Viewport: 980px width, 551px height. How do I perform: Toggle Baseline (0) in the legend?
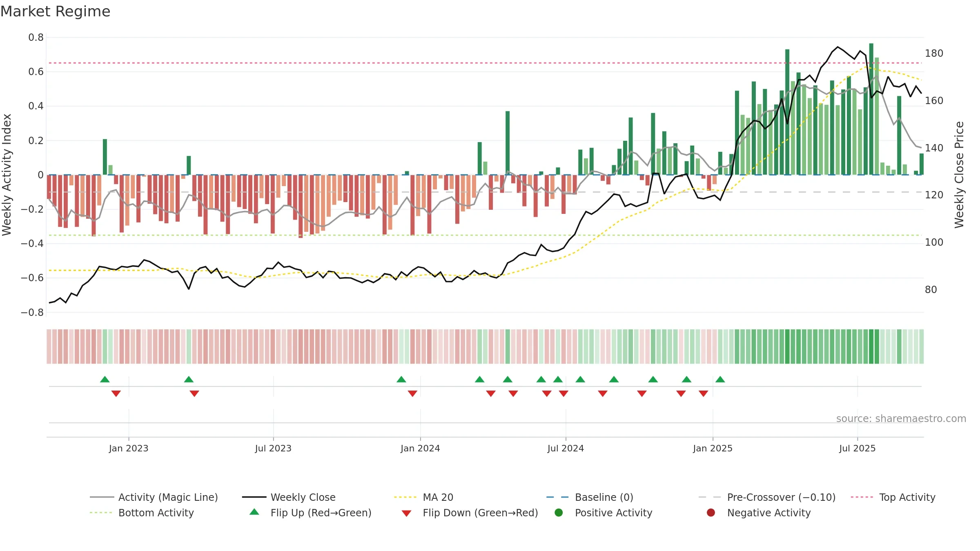tap(590, 497)
